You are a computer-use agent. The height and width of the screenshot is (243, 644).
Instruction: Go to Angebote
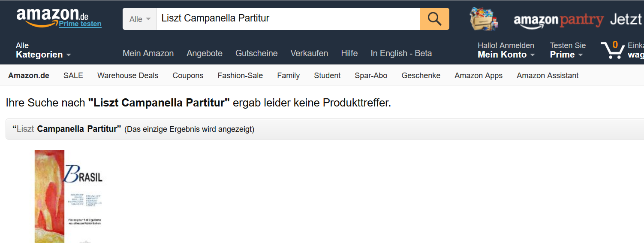(x=205, y=53)
